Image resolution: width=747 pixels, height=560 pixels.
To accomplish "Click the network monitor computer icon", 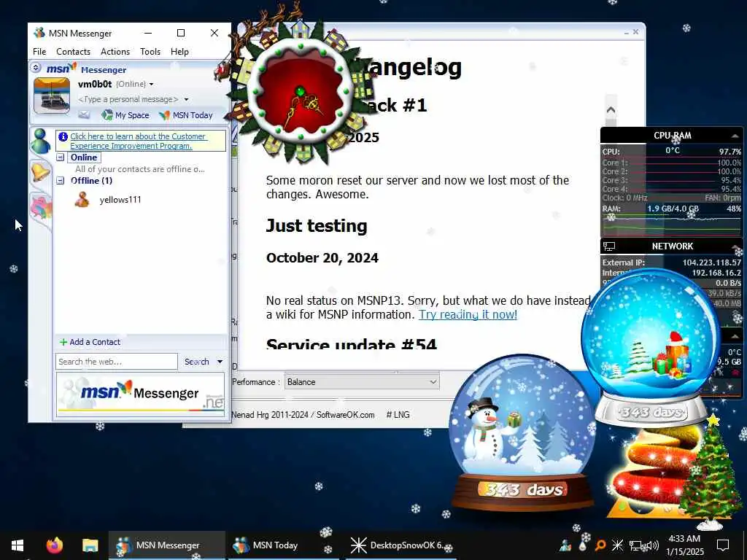I will coord(609,246).
